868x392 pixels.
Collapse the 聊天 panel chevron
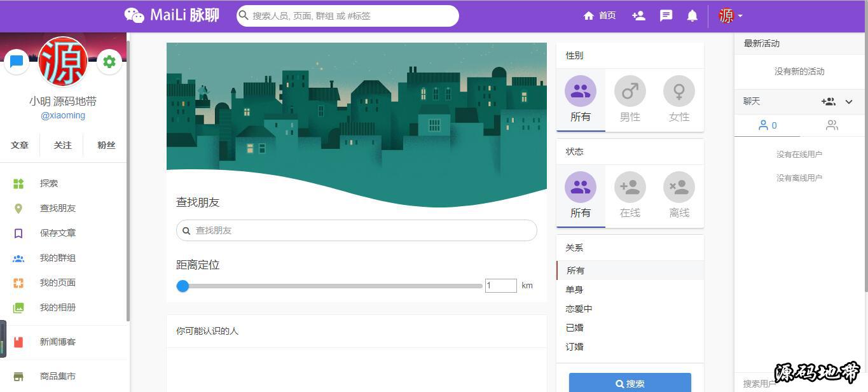pyautogui.click(x=849, y=102)
